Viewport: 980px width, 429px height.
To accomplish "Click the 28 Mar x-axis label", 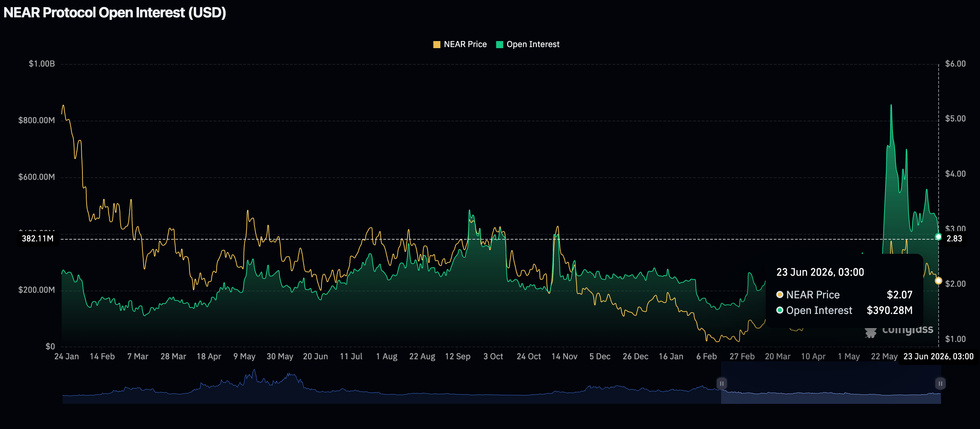I will 173,357.
